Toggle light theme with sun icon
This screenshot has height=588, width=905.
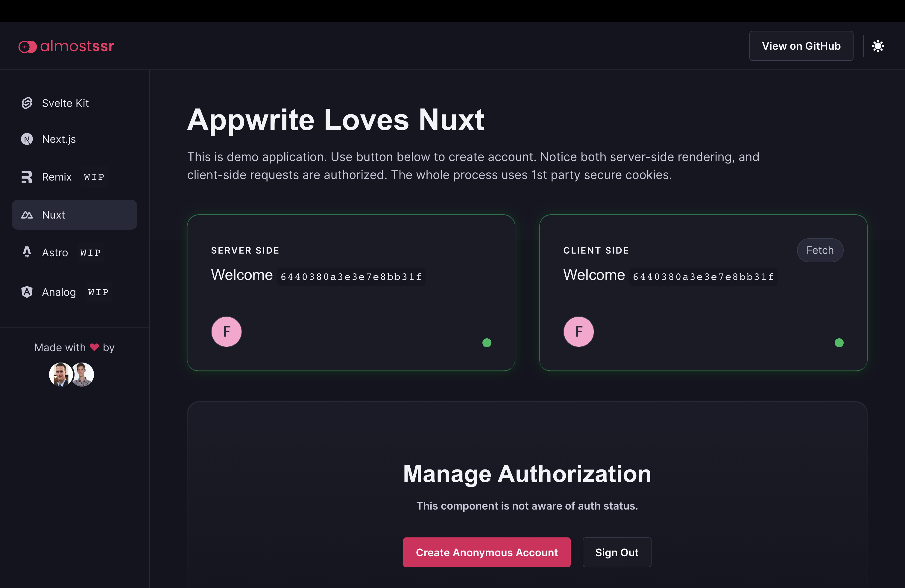[878, 46]
